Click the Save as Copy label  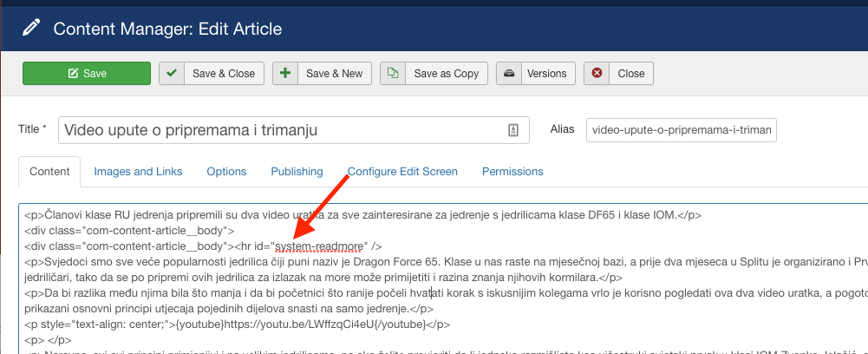pyautogui.click(x=447, y=73)
